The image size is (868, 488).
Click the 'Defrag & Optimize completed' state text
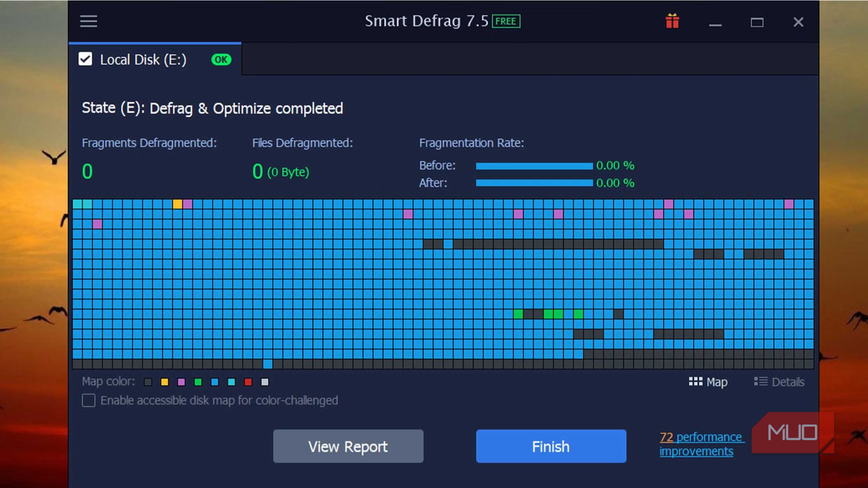tap(246, 108)
